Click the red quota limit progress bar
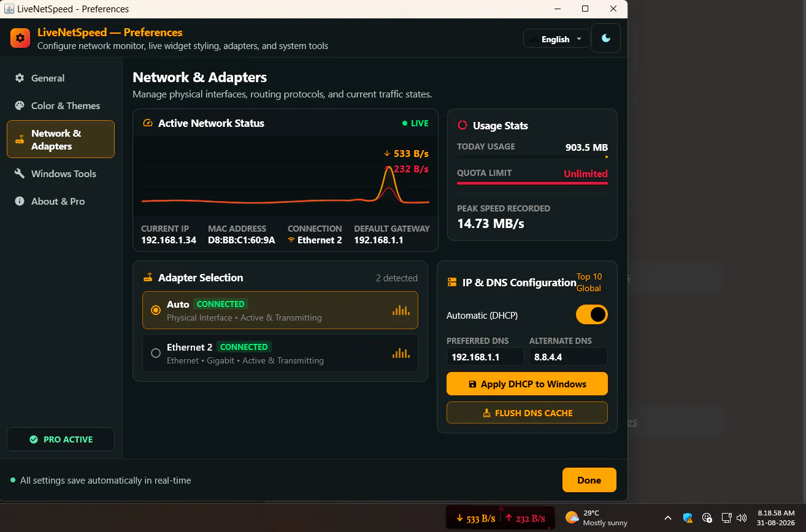Screen dimensions: 806x532 [x=532, y=183]
